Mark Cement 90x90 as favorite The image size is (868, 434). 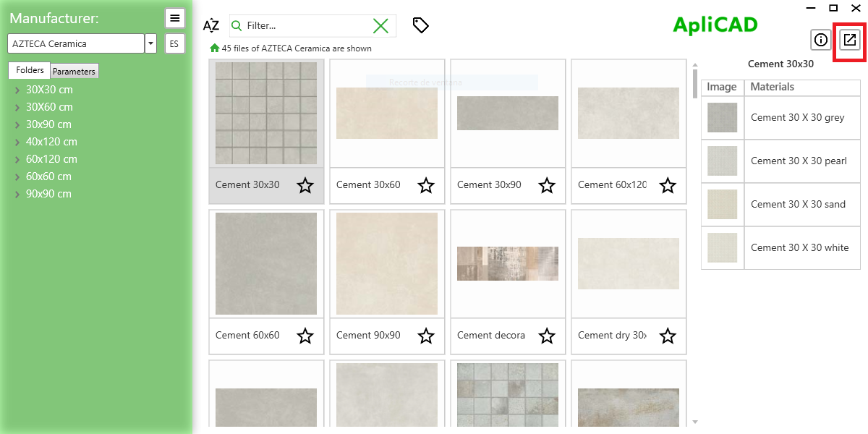(426, 336)
